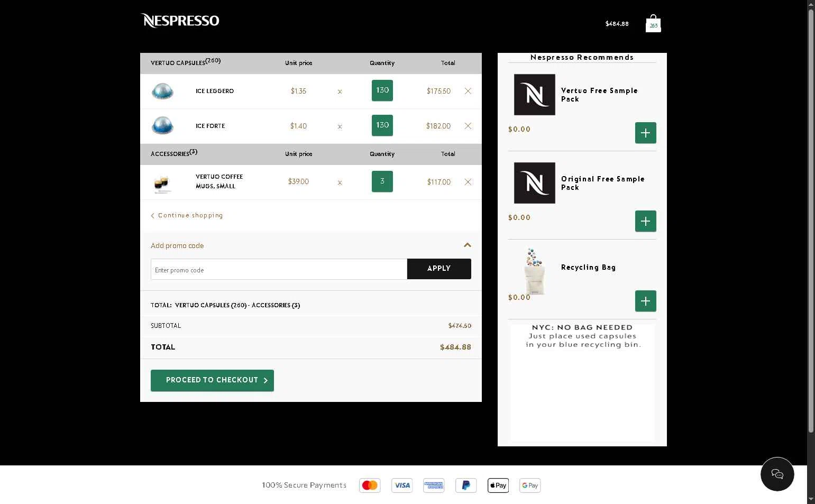
Task: Click the Apple Pay icon
Action: pyautogui.click(x=498, y=485)
